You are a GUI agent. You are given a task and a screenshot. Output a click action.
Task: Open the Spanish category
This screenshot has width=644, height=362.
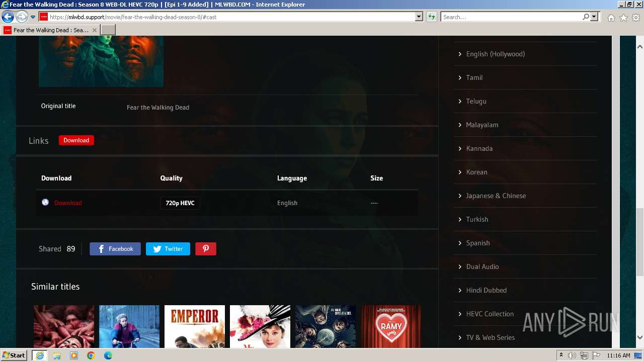point(478,243)
